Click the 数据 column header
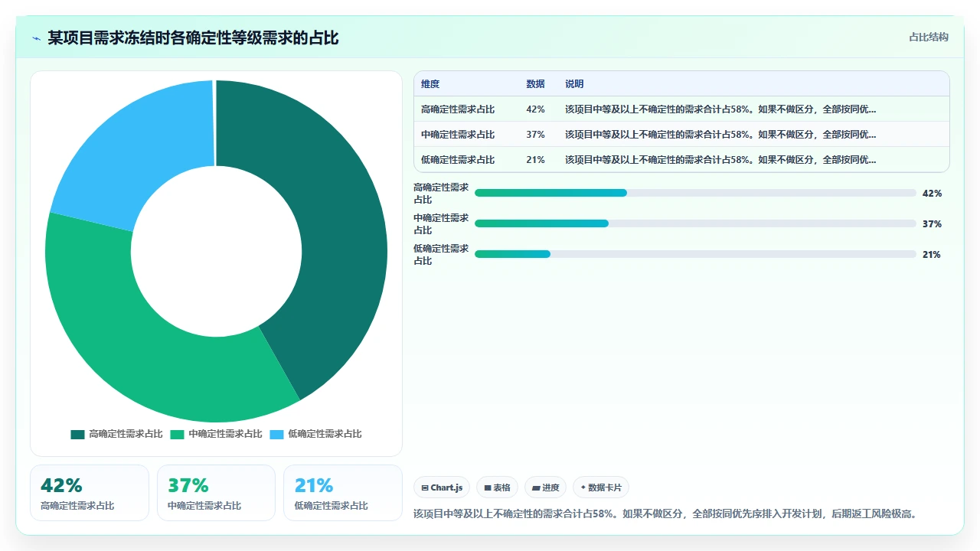Screen dimensions: 980x551 (535, 84)
